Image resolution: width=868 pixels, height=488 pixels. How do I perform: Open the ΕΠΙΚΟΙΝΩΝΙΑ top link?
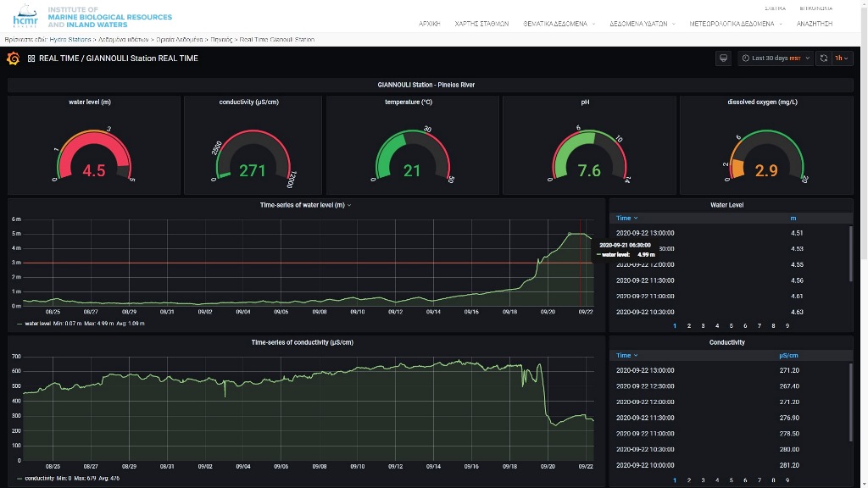(x=816, y=8)
